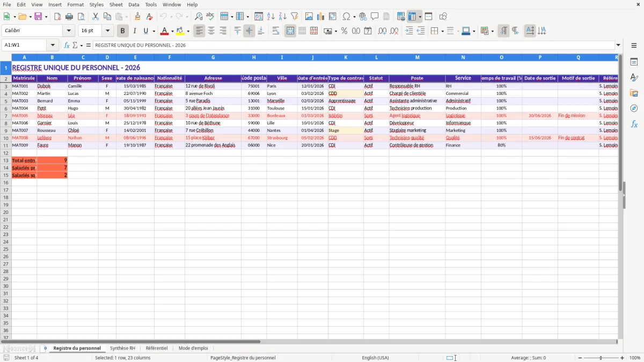Click the Split Window icon
The image size is (644, 362).
point(428,17)
